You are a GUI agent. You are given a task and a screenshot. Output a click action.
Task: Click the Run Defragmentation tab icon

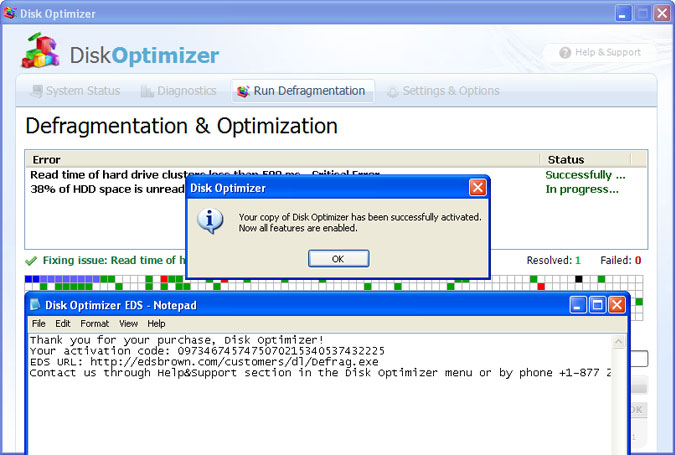pos(243,91)
